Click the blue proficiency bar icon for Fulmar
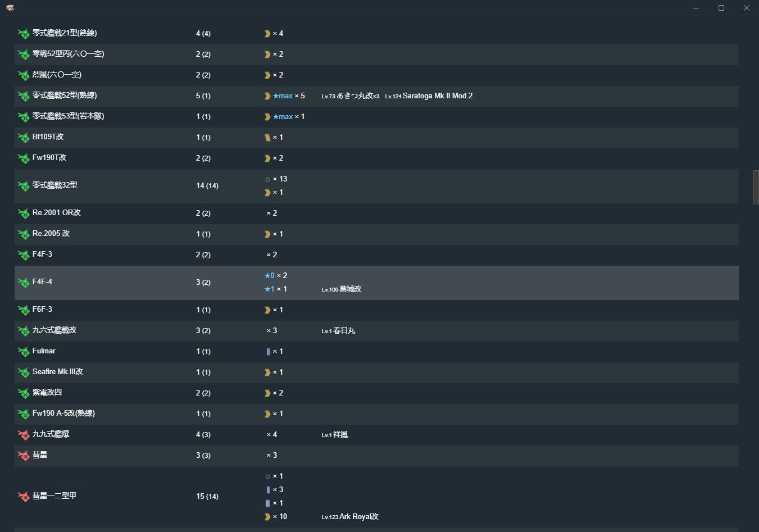Image resolution: width=759 pixels, height=532 pixels. 268,352
